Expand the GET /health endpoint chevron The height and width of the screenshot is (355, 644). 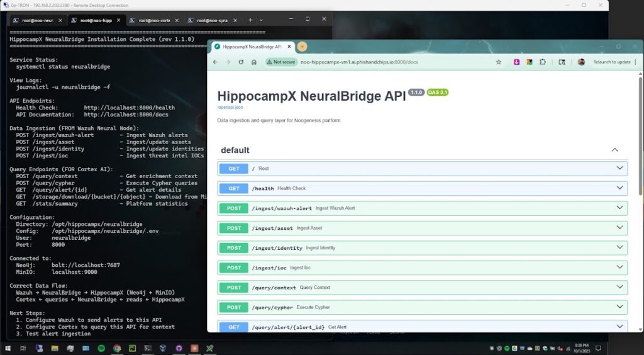(620, 188)
